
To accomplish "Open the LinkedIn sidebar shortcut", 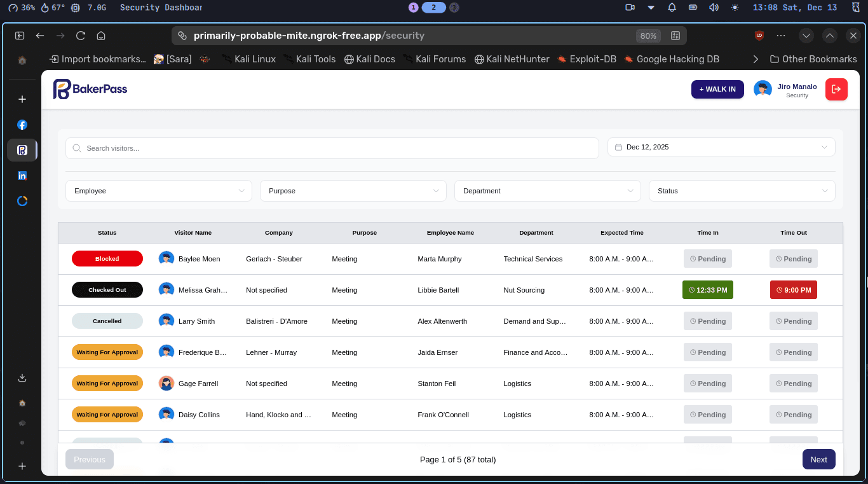I will [22, 176].
